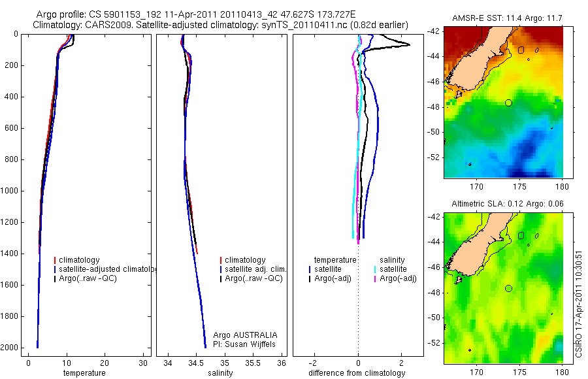Viewport: 588px width, 379px height.
Task: Click the 'temperature' legend heading in difference plot
Action: pos(335,260)
